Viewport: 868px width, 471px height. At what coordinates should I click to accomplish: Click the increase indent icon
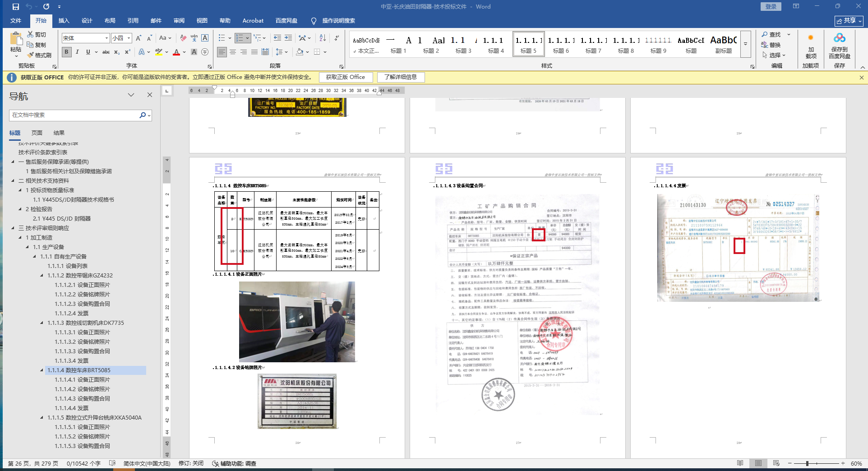click(x=288, y=38)
